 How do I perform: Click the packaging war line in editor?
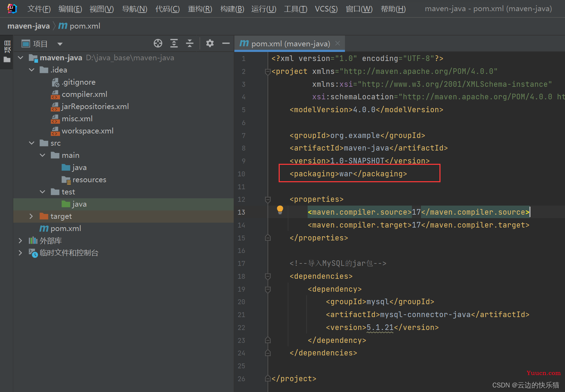point(348,174)
